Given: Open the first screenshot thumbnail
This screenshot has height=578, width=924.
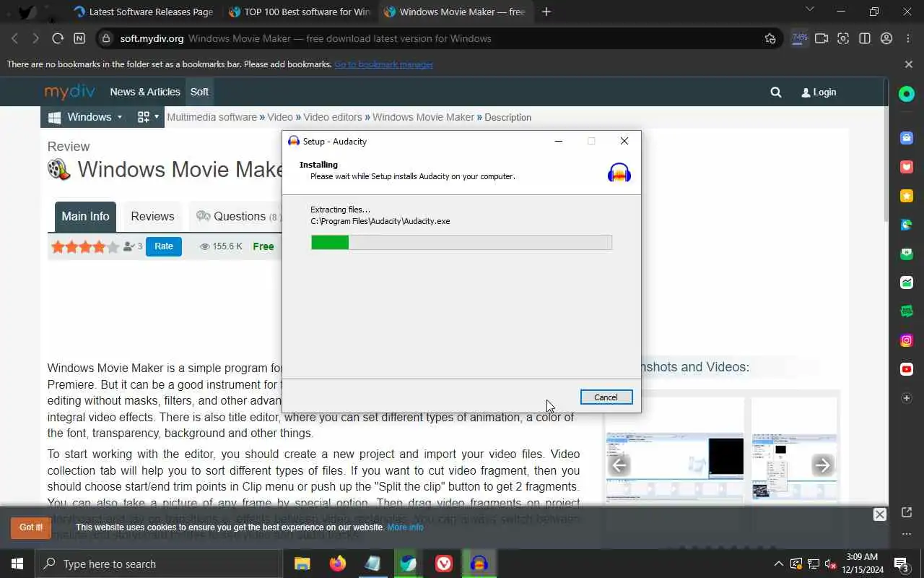Looking at the screenshot, I should [x=675, y=465].
